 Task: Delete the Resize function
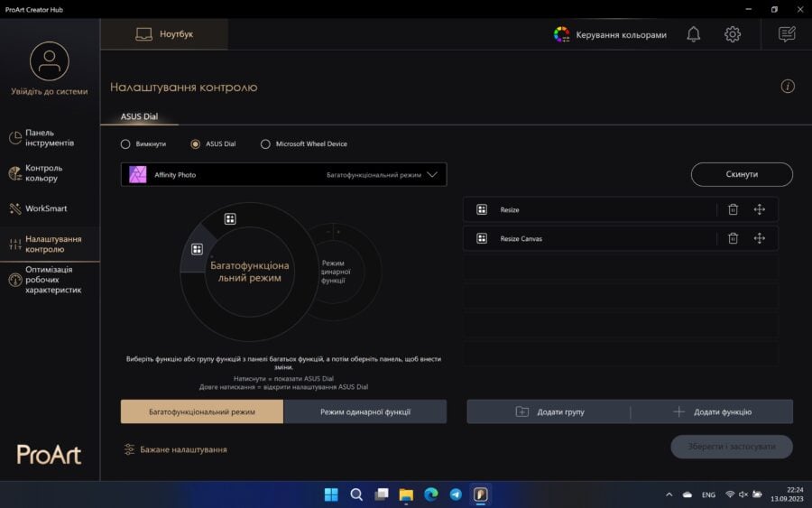[733, 209]
